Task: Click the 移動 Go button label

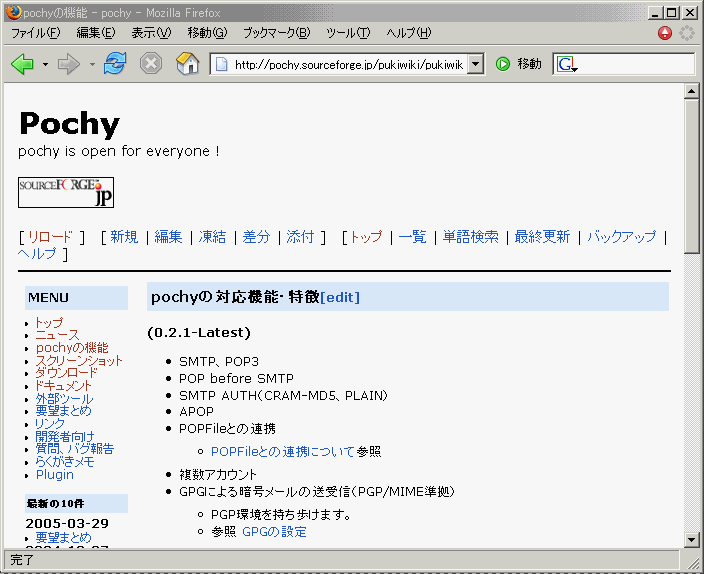Action: click(529, 64)
